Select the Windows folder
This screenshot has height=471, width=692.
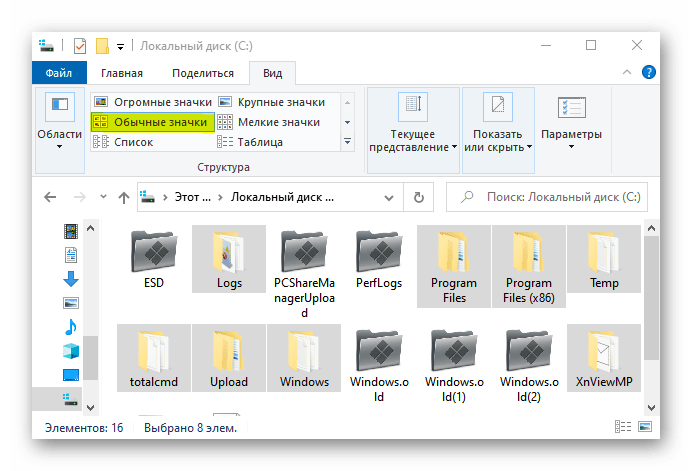(x=304, y=358)
